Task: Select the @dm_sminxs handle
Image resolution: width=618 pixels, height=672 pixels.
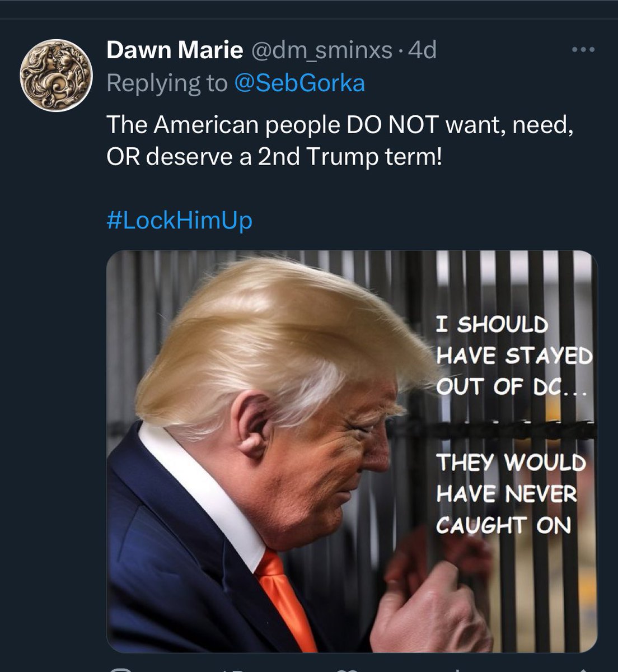Action: point(321,51)
